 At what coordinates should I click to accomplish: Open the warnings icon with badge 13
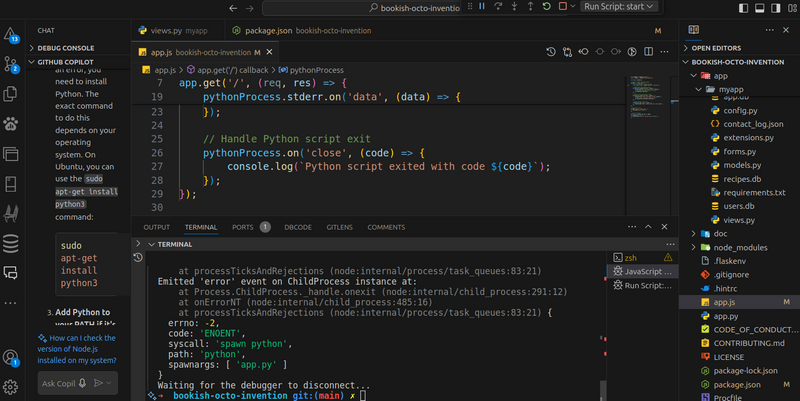[11, 35]
